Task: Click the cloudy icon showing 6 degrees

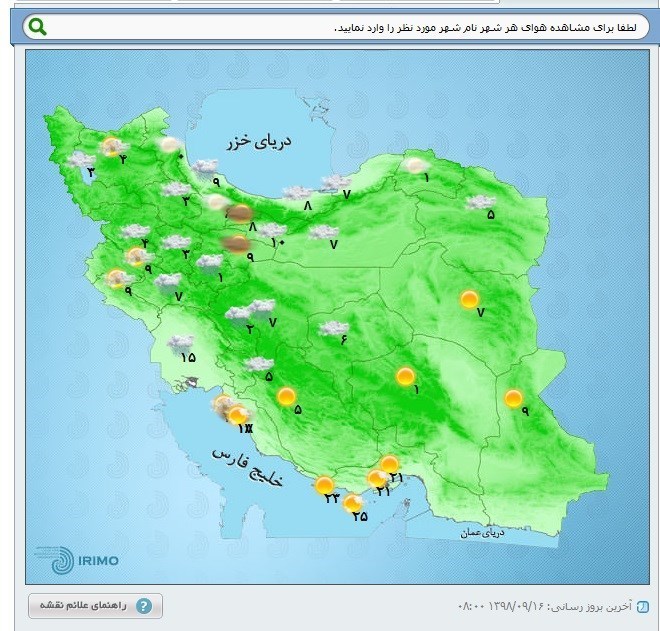Action: [334, 327]
